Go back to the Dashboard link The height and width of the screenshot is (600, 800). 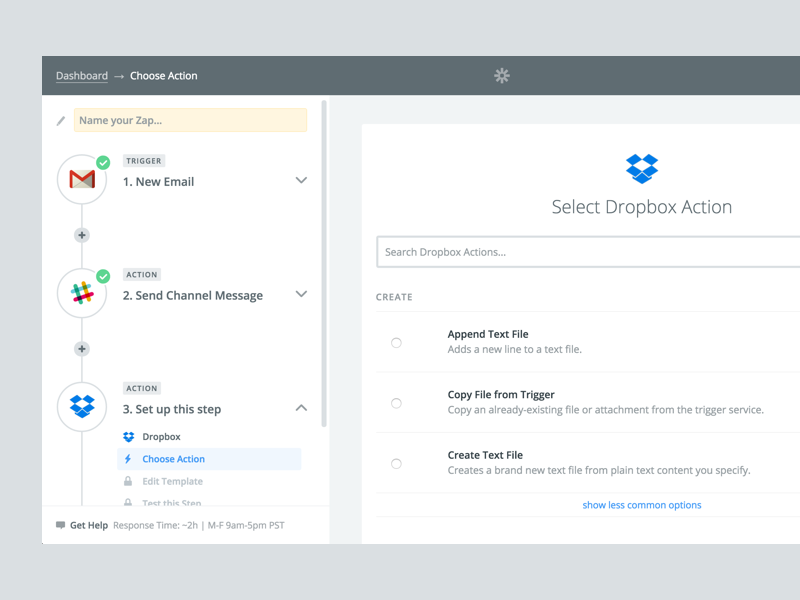click(x=82, y=76)
